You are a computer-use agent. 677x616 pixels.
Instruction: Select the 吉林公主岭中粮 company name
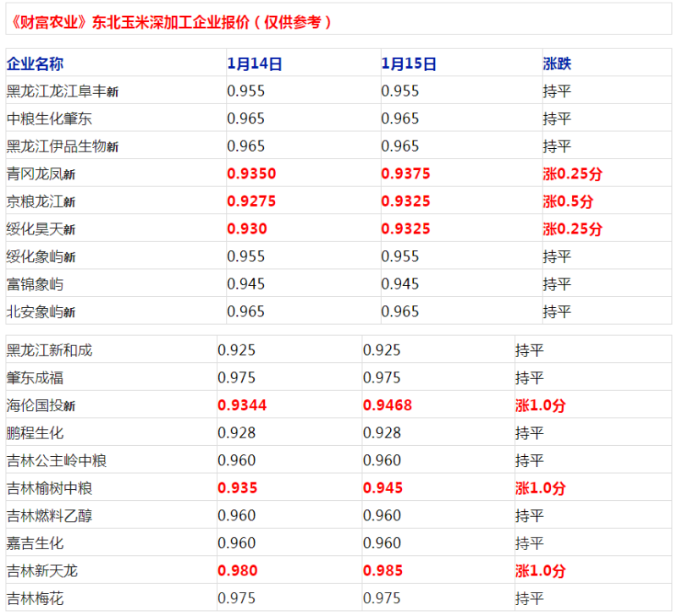[56, 461]
